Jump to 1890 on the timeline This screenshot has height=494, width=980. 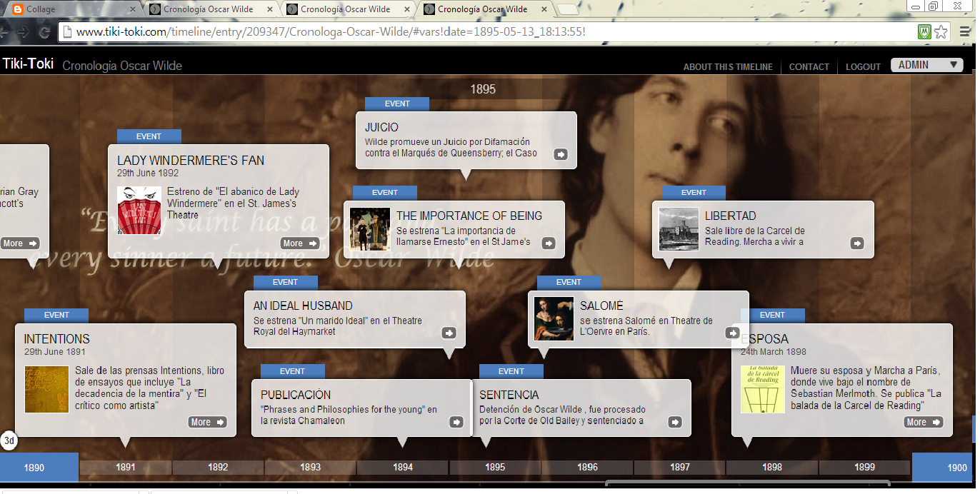tap(39, 468)
